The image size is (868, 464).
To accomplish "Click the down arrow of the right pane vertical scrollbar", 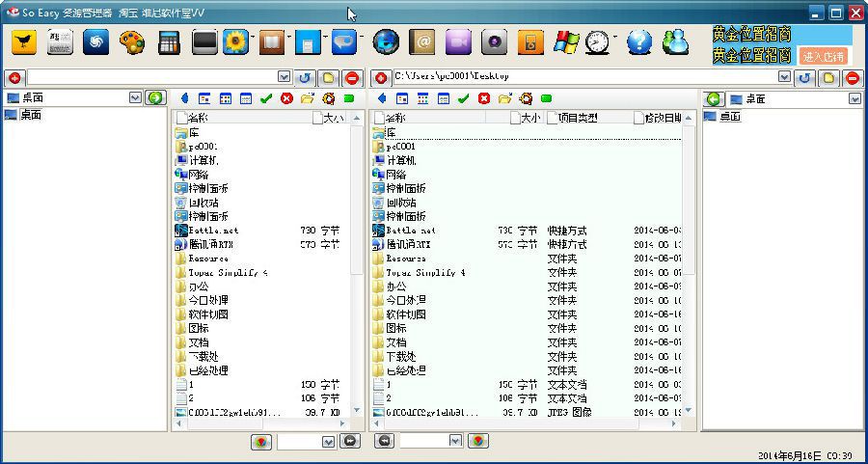I will point(689,410).
